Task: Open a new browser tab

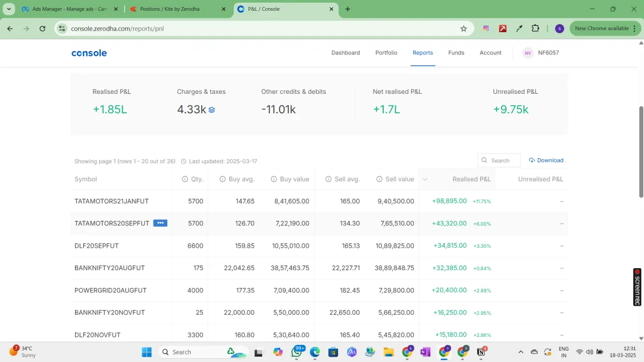Action: point(348,9)
